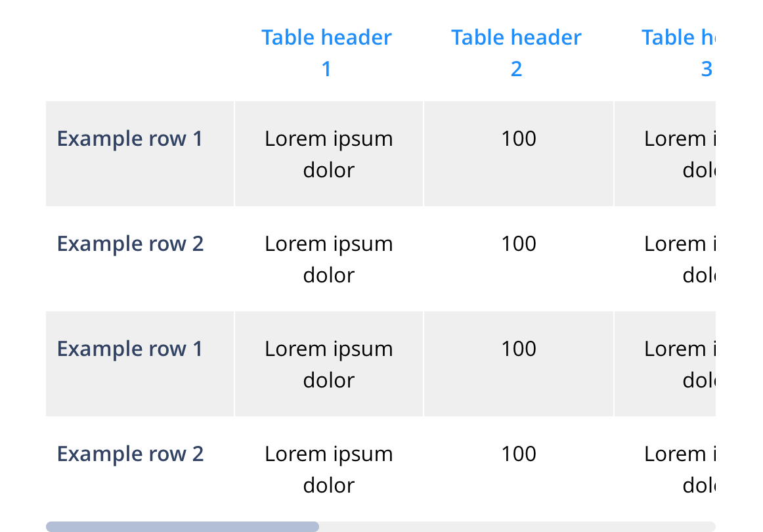The width and height of the screenshot is (763, 532).
Task: Click the Table header 1 column heading
Action: pyautogui.click(x=326, y=53)
